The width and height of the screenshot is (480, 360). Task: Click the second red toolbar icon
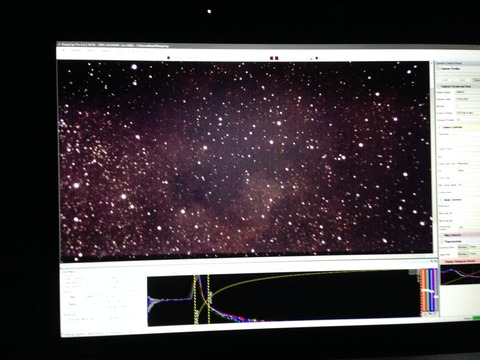(277, 58)
